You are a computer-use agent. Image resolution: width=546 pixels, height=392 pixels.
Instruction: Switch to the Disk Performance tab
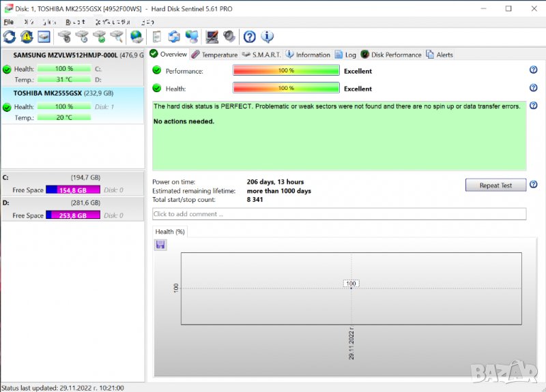click(x=392, y=55)
